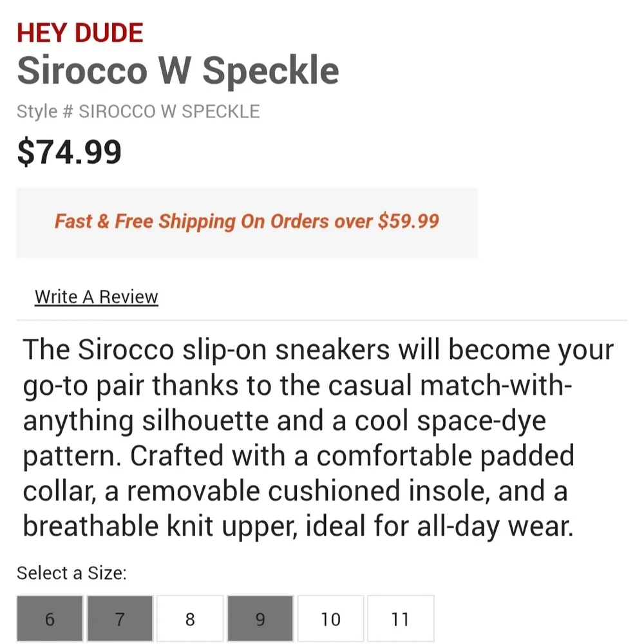Click the phrase space-dye in the description
The image size is (644, 644).
481,421
